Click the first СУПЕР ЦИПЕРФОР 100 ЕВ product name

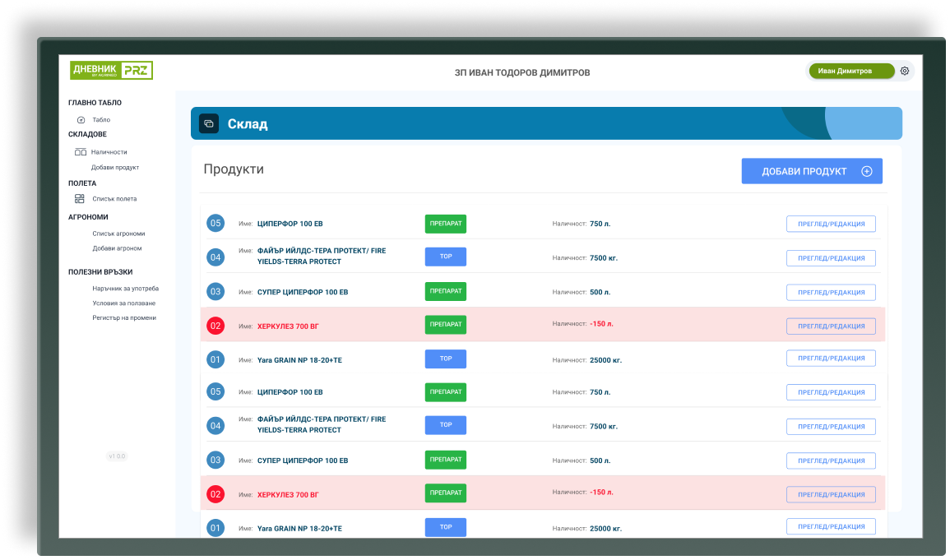pyautogui.click(x=303, y=293)
